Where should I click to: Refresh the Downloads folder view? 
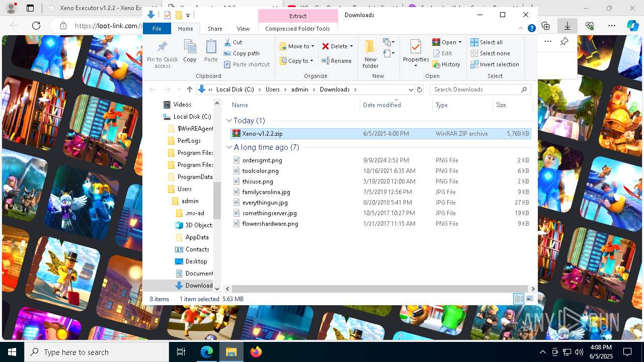click(x=420, y=89)
